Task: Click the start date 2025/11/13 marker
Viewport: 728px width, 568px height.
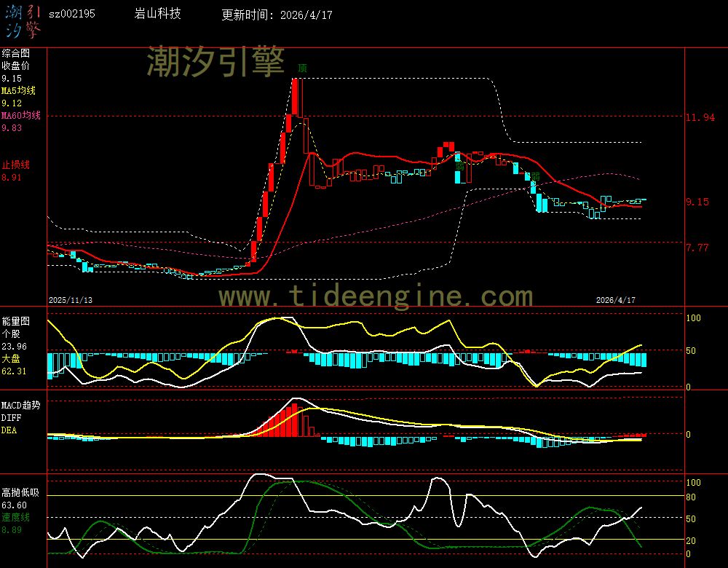Action: pyautogui.click(x=71, y=300)
